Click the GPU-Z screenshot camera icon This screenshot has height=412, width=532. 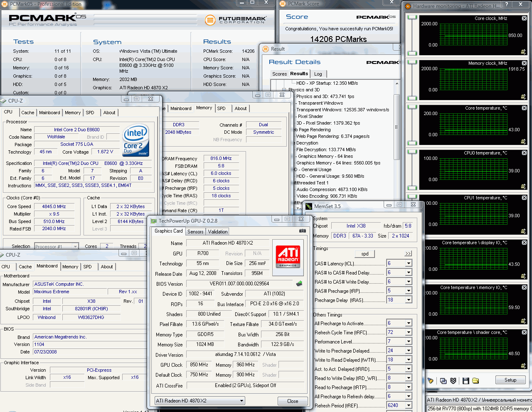click(303, 231)
